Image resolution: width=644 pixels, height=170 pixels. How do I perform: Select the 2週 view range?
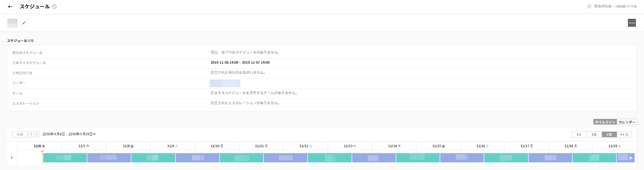(609, 134)
